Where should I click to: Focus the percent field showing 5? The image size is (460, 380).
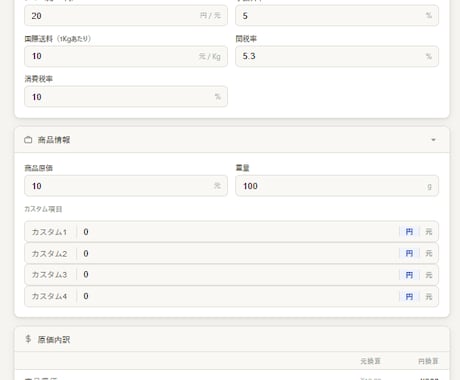tap(337, 16)
